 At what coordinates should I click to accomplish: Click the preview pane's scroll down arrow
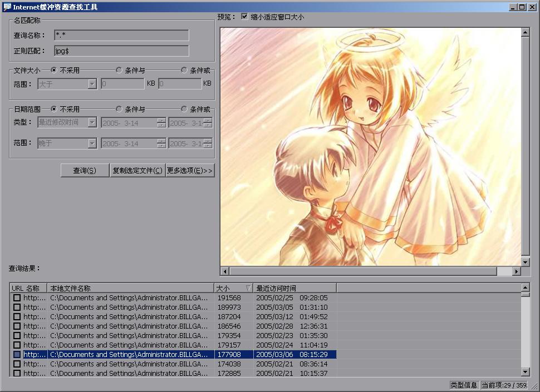[525, 262]
